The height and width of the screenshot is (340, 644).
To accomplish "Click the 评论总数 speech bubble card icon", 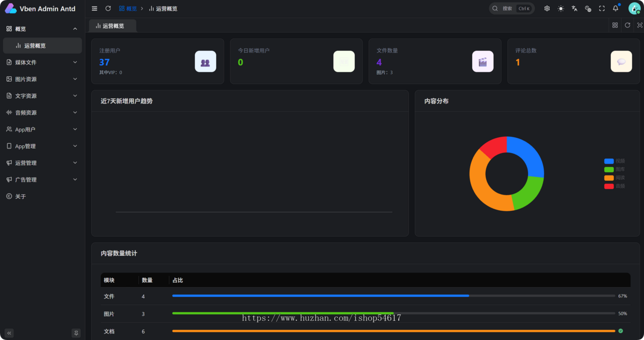I will point(621,62).
